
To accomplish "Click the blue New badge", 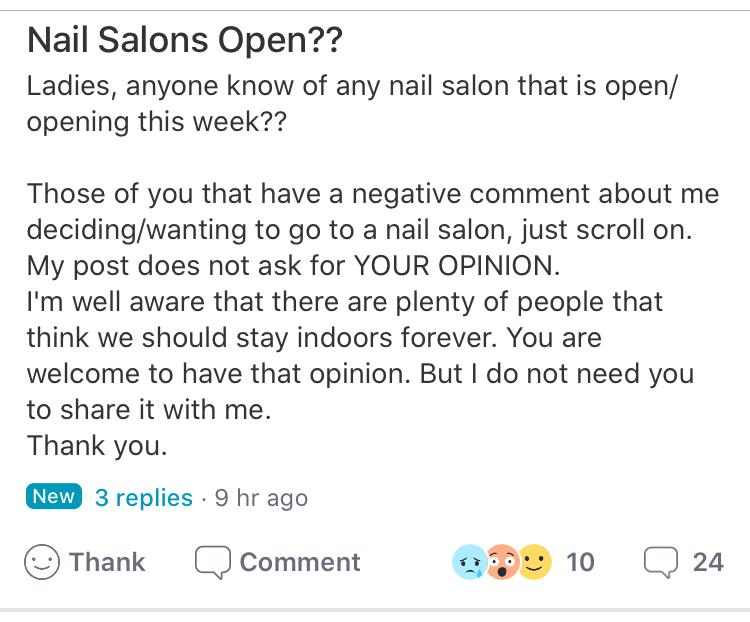I will pyautogui.click(x=54, y=497).
